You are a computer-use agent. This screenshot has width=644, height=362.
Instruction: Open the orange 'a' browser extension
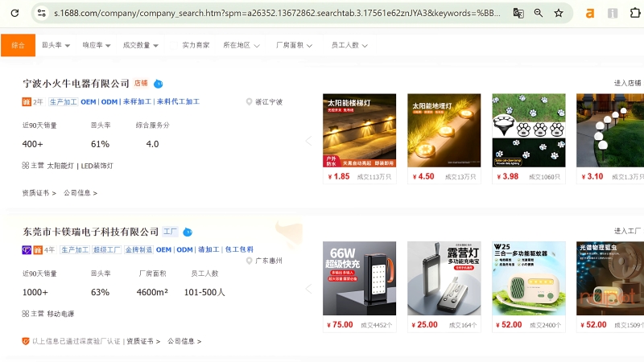pos(590,13)
